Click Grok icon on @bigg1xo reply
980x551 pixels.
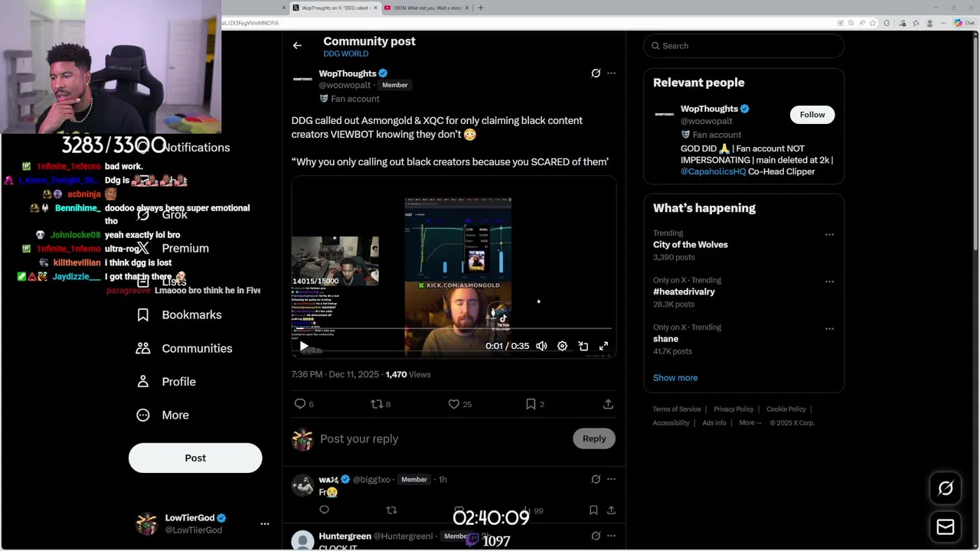click(596, 479)
